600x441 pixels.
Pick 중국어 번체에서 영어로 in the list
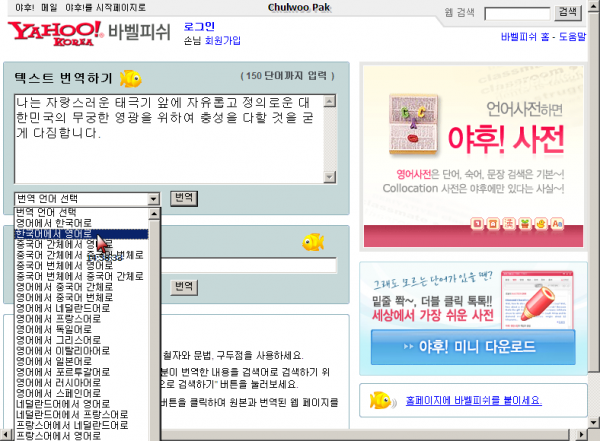pos(82,265)
